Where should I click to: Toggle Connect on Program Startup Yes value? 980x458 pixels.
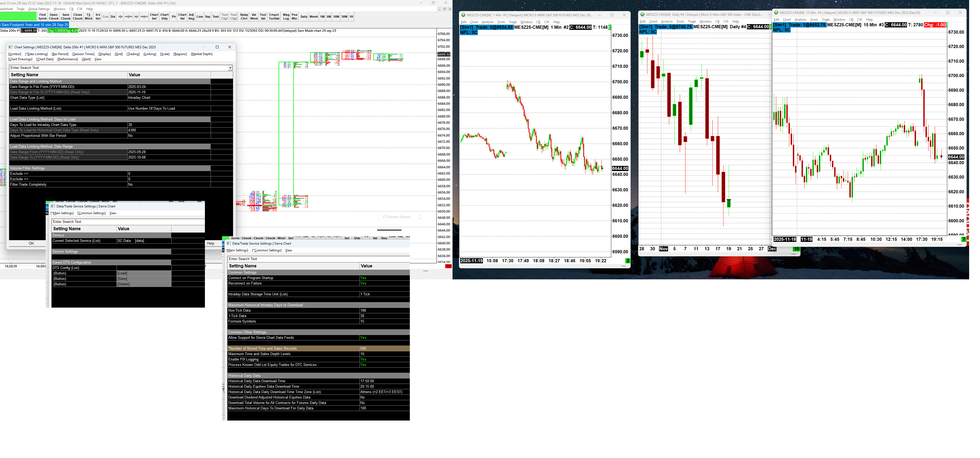coord(363,278)
